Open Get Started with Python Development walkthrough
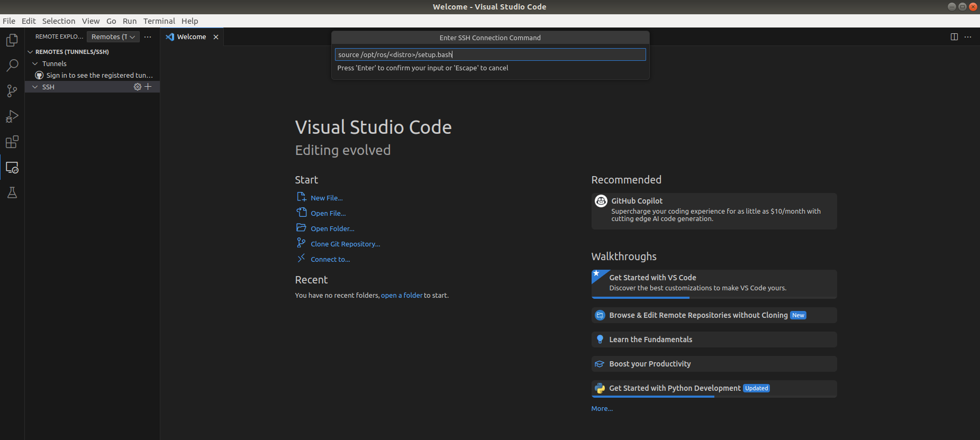This screenshot has width=980, height=440. pyautogui.click(x=714, y=389)
